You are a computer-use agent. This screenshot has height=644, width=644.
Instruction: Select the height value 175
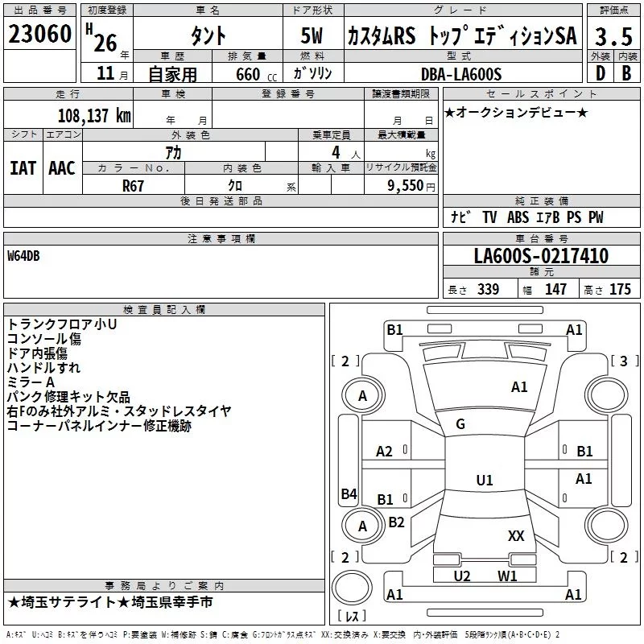tap(620, 289)
